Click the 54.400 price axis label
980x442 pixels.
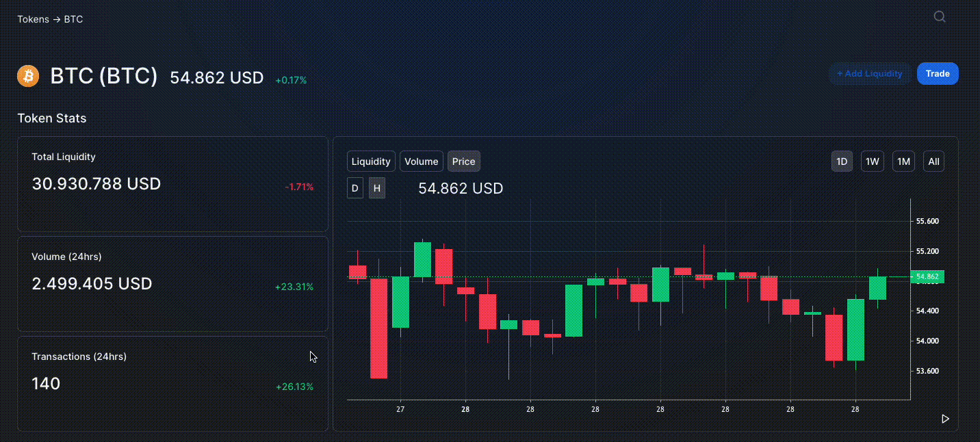[x=927, y=311]
